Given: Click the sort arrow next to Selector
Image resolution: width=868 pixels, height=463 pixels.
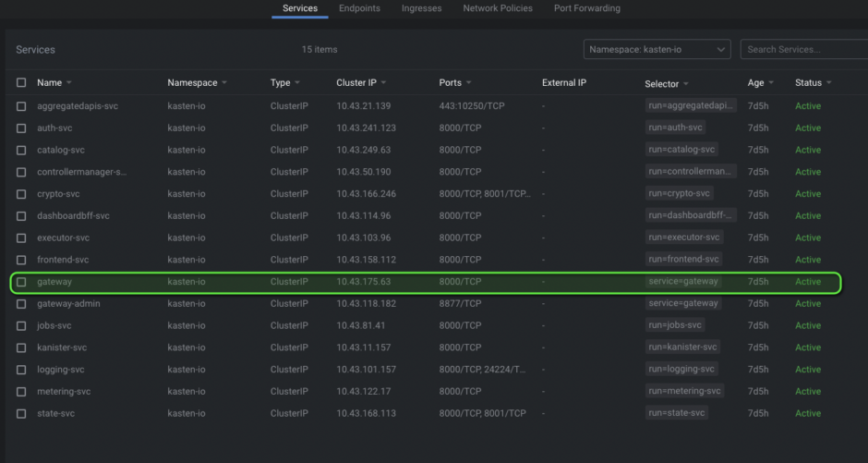Looking at the screenshot, I should 686,84.
